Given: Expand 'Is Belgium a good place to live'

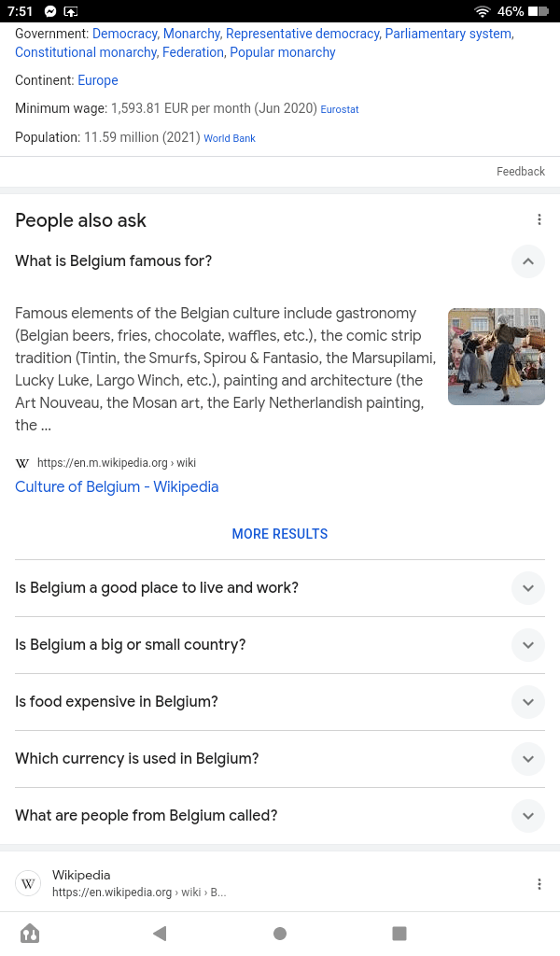Looking at the screenshot, I should 527,588.
